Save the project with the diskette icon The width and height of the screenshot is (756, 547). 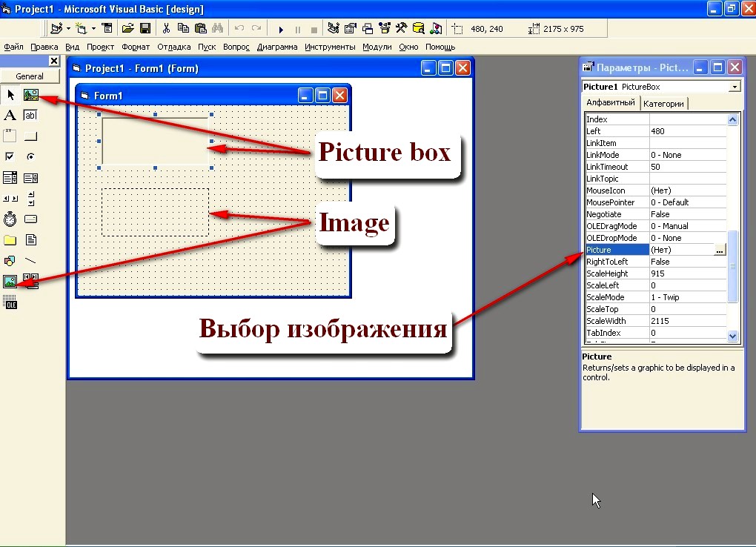point(145,28)
